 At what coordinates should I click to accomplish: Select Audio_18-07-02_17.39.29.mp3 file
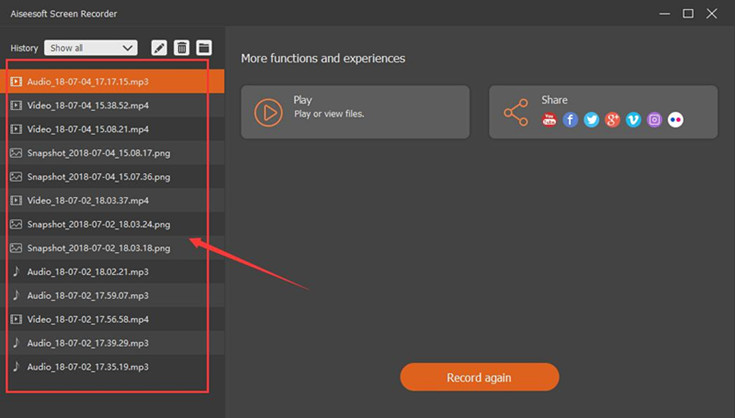click(112, 343)
